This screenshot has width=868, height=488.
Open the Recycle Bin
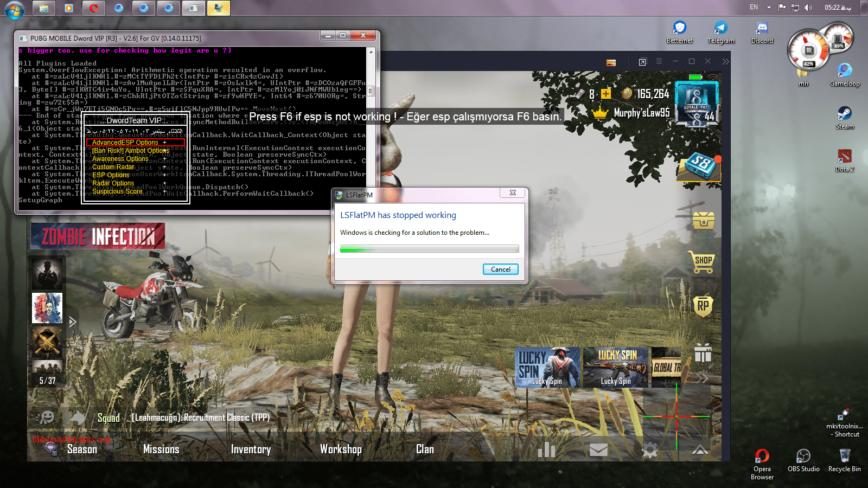(845, 461)
